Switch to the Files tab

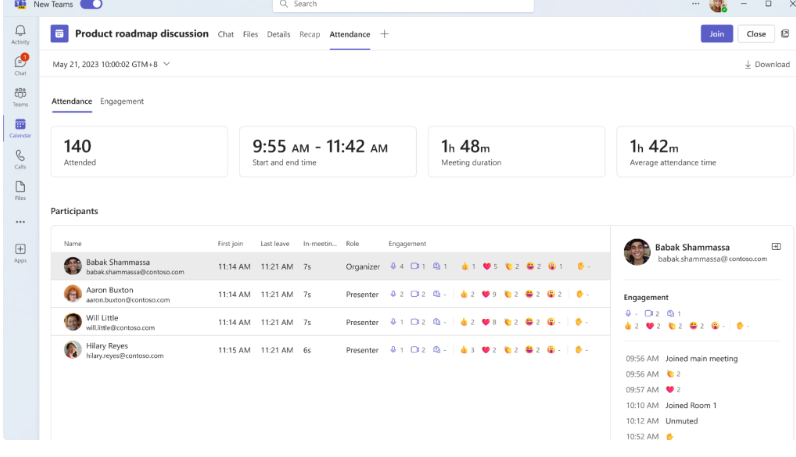[x=250, y=34]
